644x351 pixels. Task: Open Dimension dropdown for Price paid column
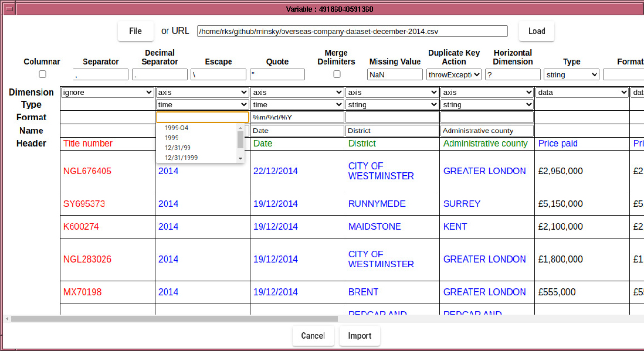(x=582, y=93)
